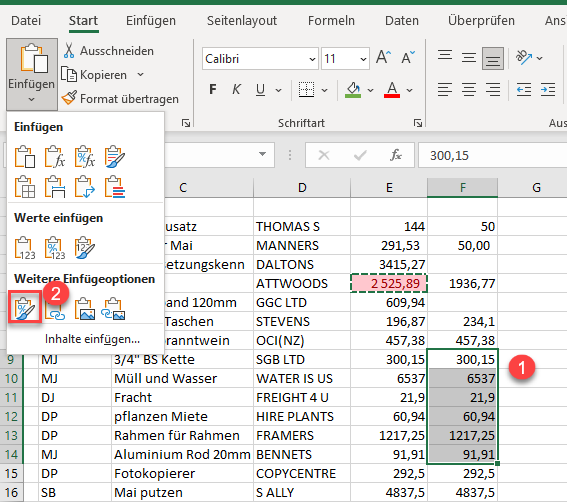Image resolution: width=567 pixels, height=502 pixels.
Task: Click the Format übertragen paintbrush
Action: tap(69, 98)
